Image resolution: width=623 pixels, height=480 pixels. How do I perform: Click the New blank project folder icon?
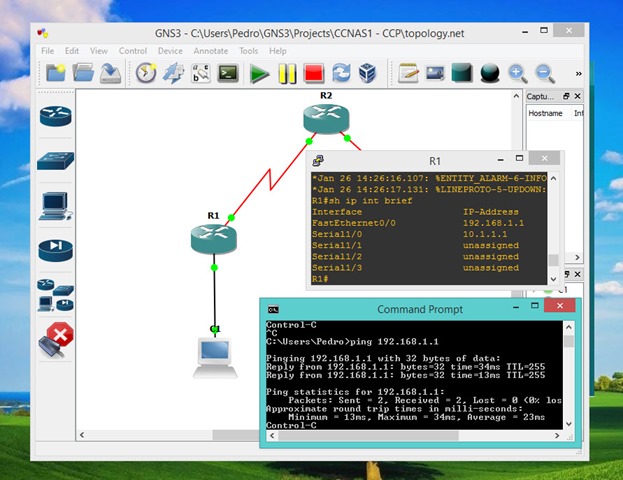click(56, 73)
